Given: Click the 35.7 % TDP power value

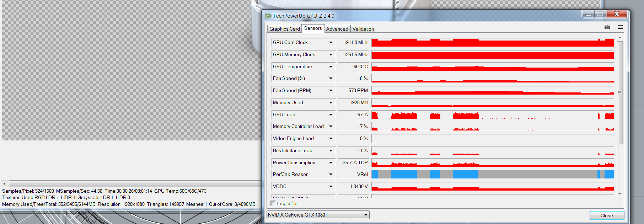Looking at the screenshot, I should (x=354, y=162).
